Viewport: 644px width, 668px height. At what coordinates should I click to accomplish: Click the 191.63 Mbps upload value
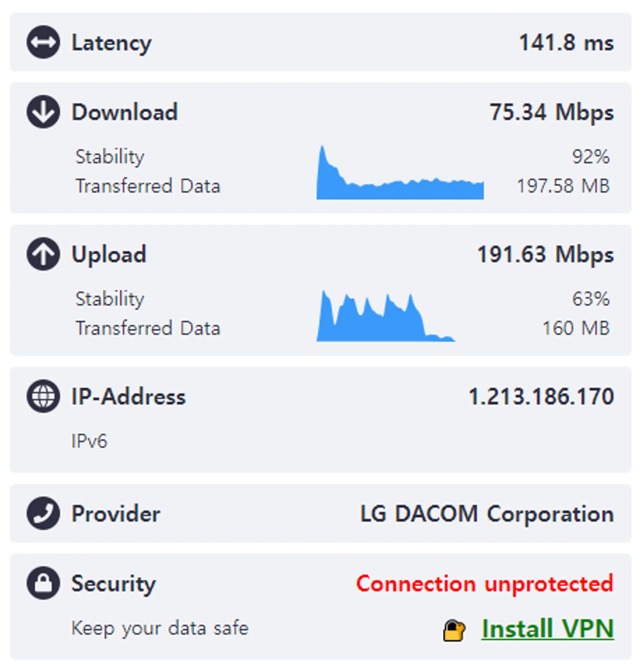click(545, 254)
